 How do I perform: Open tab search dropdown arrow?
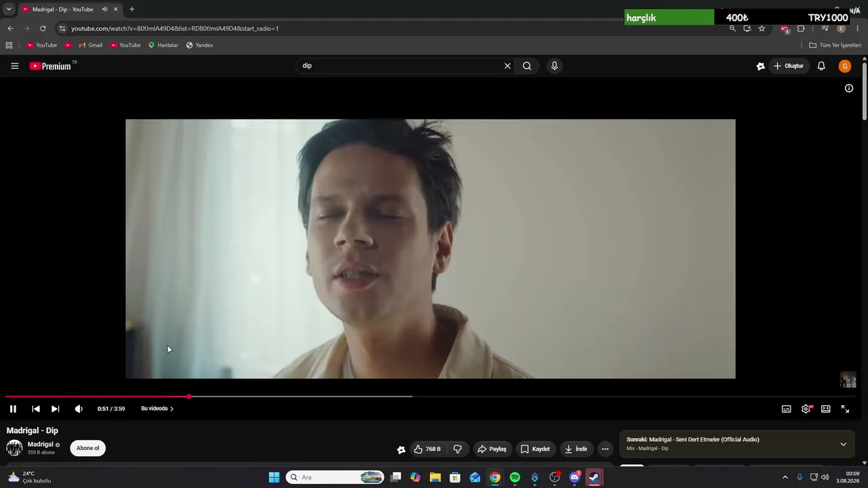click(9, 9)
